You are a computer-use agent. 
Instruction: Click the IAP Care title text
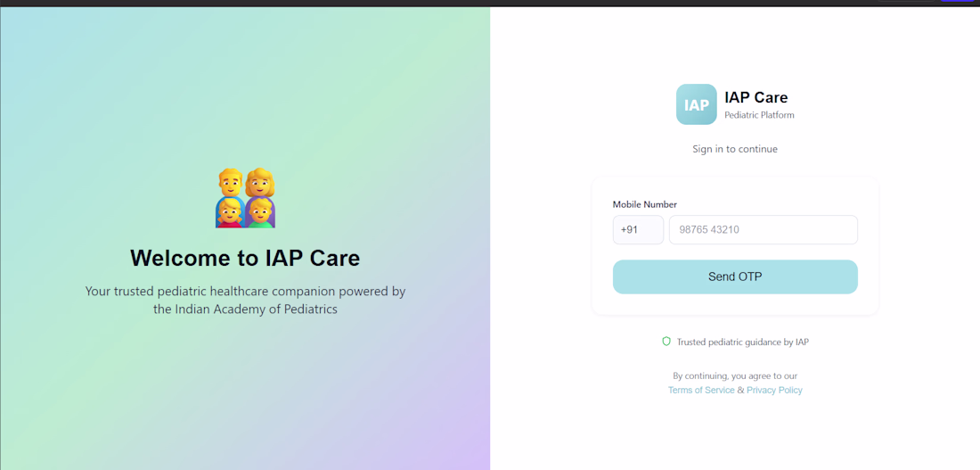(x=755, y=97)
